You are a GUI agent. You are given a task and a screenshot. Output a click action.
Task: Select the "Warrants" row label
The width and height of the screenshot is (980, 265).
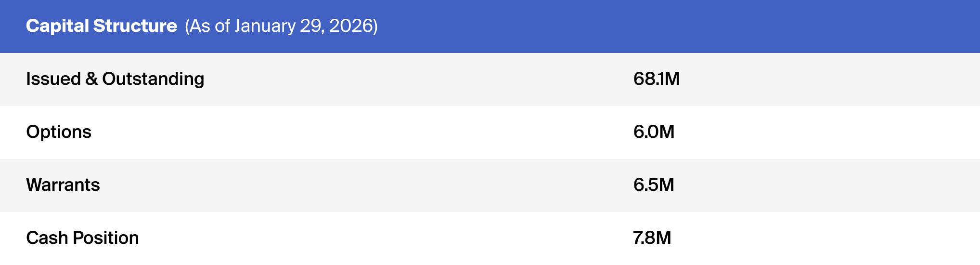click(63, 185)
